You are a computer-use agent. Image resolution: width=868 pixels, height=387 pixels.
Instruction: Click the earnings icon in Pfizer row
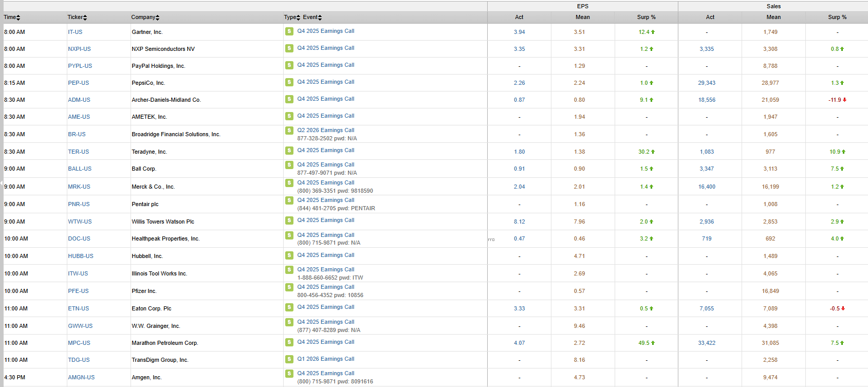click(289, 287)
